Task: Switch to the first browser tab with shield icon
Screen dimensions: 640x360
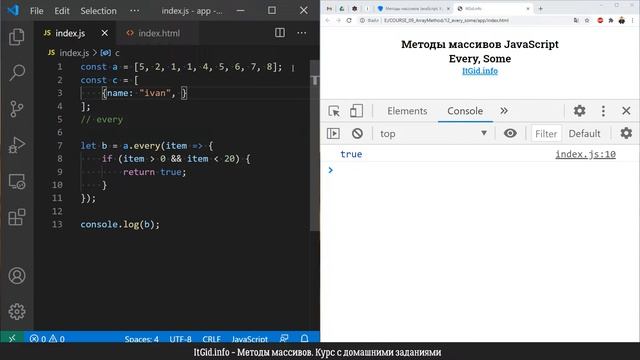Action: point(413,9)
